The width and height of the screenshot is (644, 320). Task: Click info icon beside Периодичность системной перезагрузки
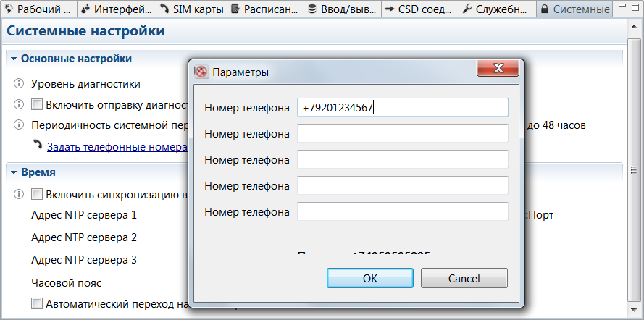pos(19,125)
